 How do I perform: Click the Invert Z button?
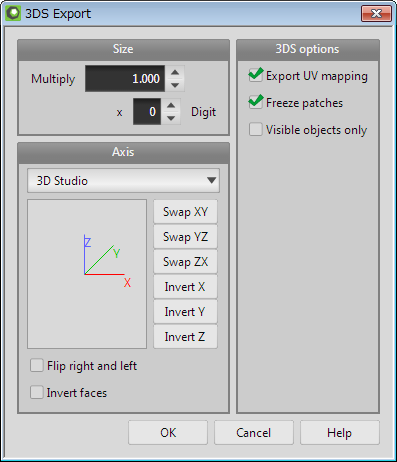click(185, 337)
